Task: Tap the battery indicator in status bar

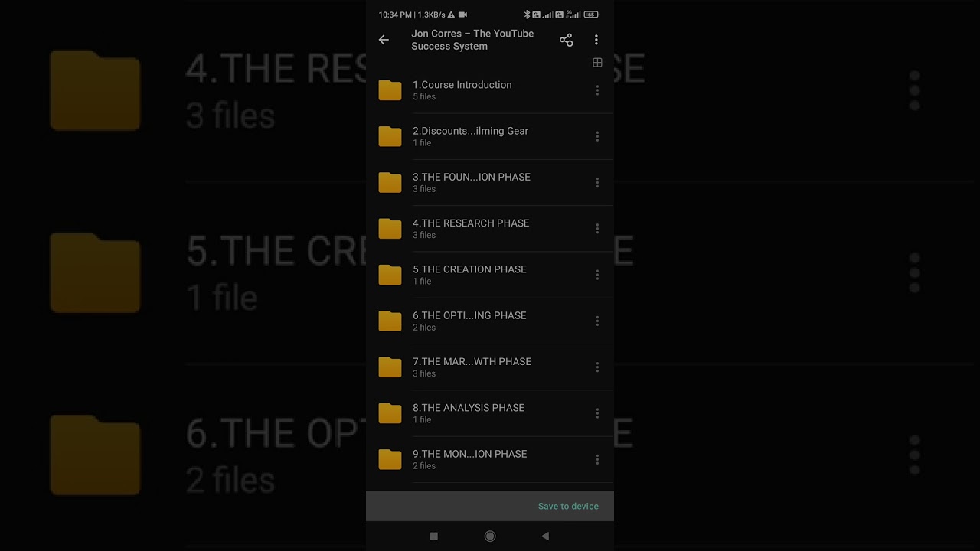Action: (591, 15)
